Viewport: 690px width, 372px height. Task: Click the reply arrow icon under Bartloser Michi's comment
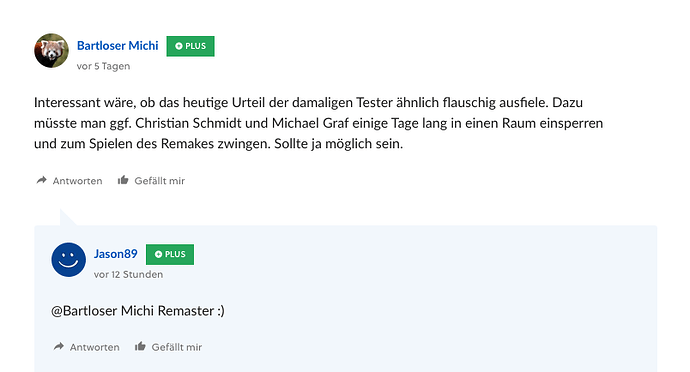tap(41, 180)
